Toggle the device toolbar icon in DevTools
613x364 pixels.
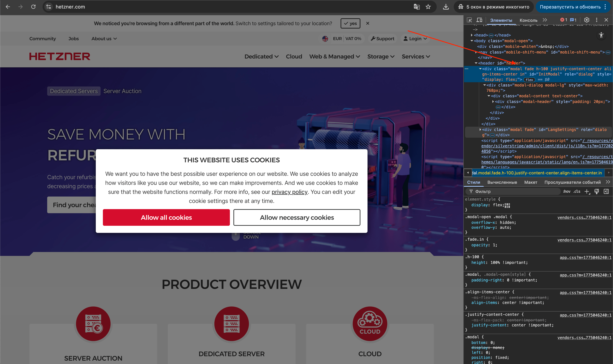point(479,20)
